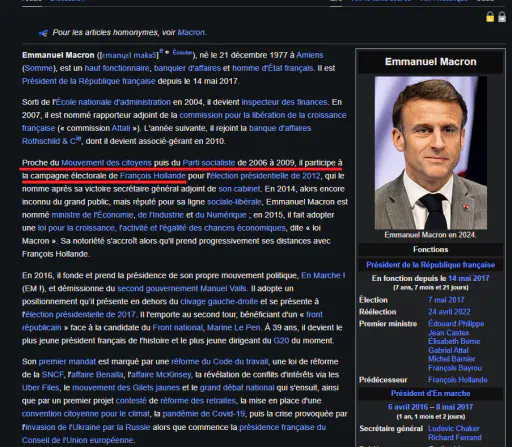The image size is (512, 447).
Task: Open the 'banque d'affaires' link
Action: [280, 128]
